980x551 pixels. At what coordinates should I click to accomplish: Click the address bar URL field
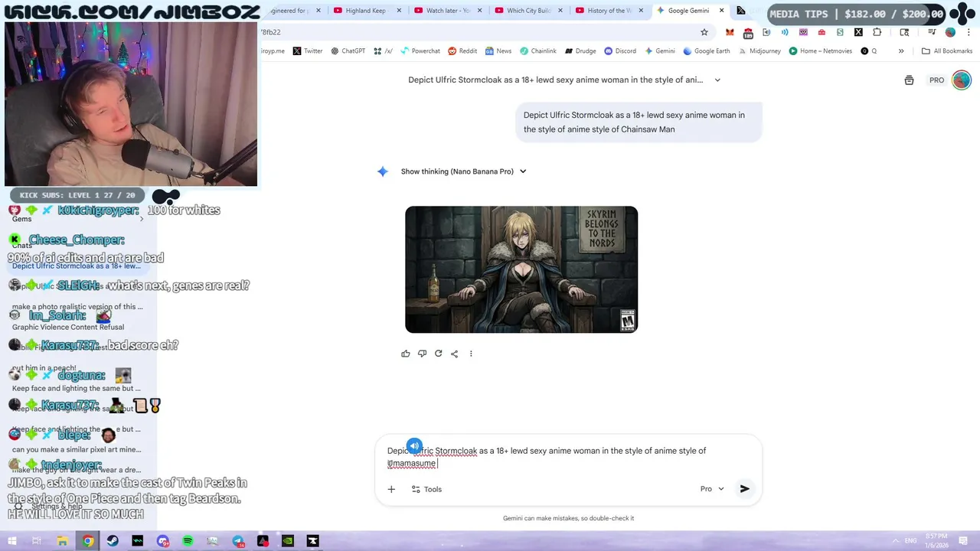(475, 32)
